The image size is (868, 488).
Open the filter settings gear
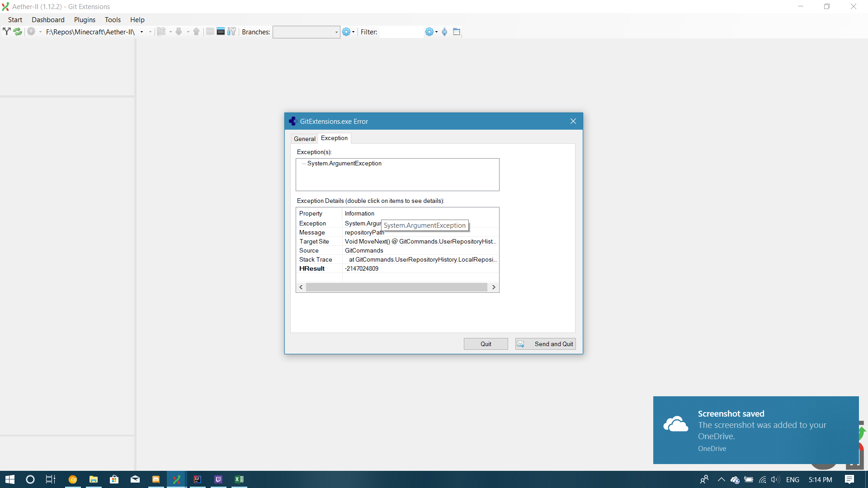[429, 32]
